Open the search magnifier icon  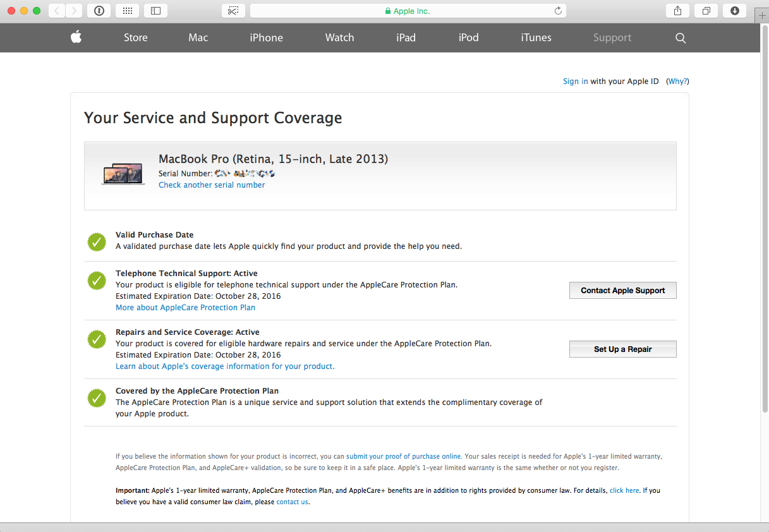pyautogui.click(x=681, y=38)
